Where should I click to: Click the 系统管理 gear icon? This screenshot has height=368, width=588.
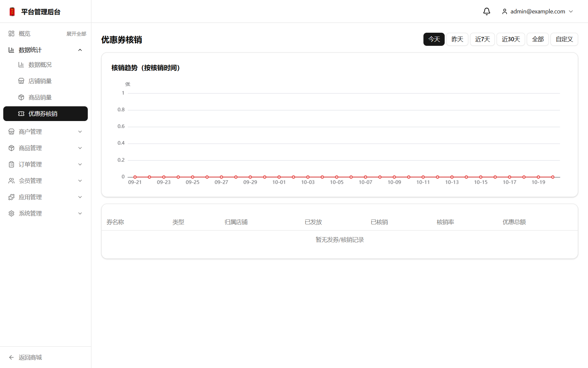coord(11,213)
